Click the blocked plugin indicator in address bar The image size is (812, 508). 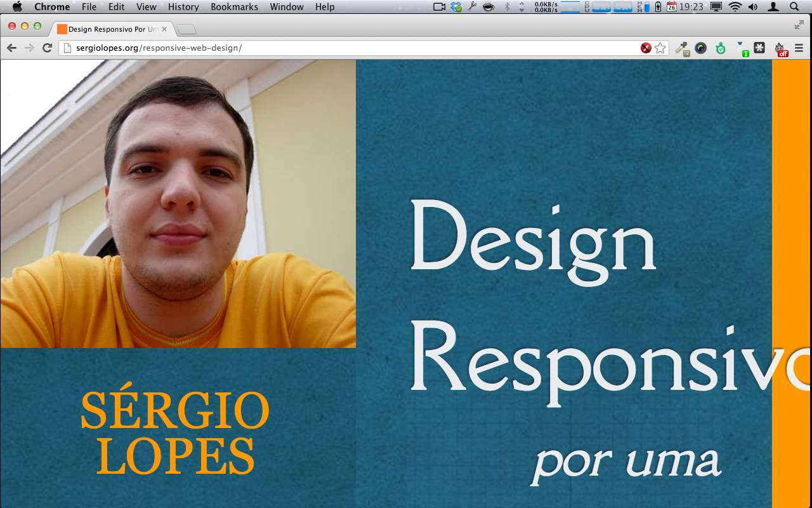645,48
